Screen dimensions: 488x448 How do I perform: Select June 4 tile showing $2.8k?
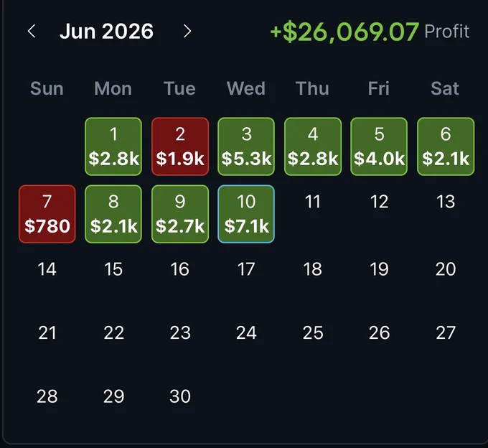point(313,146)
